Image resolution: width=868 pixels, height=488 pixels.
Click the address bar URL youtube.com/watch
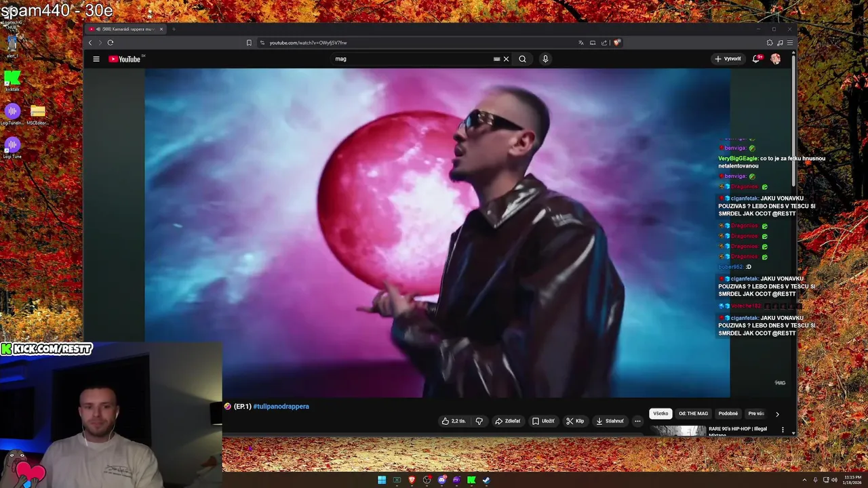tap(308, 43)
